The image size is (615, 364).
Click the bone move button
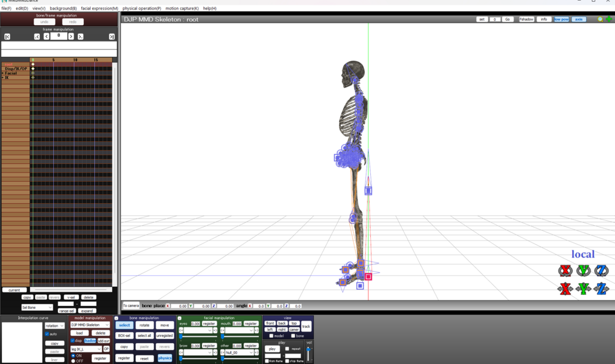coord(165,325)
